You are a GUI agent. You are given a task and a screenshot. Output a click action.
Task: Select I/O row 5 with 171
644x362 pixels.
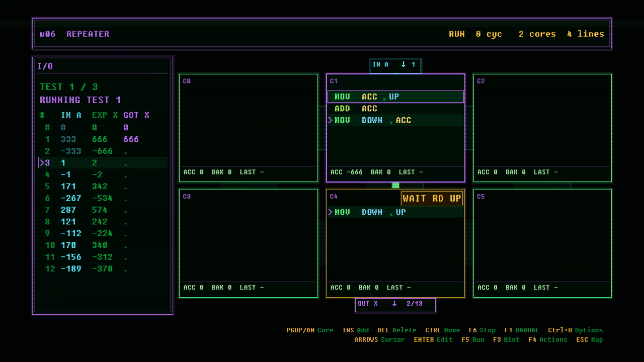click(x=103, y=187)
